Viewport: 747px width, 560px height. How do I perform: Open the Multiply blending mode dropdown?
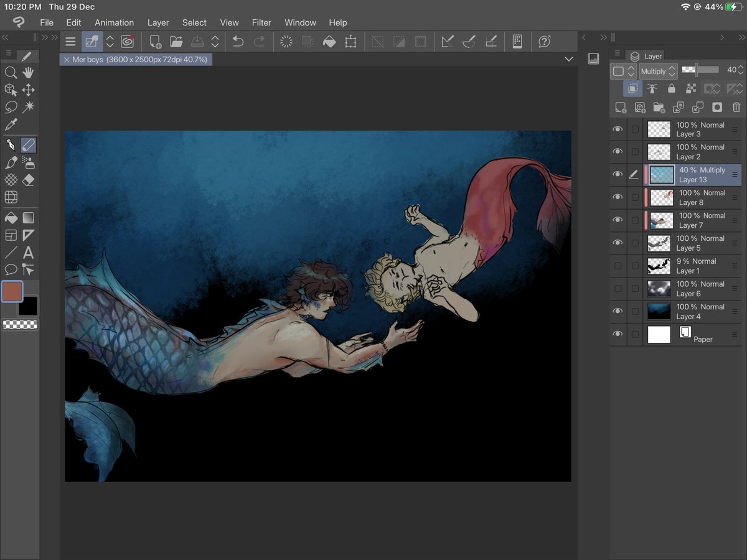pyautogui.click(x=658, y=71)
